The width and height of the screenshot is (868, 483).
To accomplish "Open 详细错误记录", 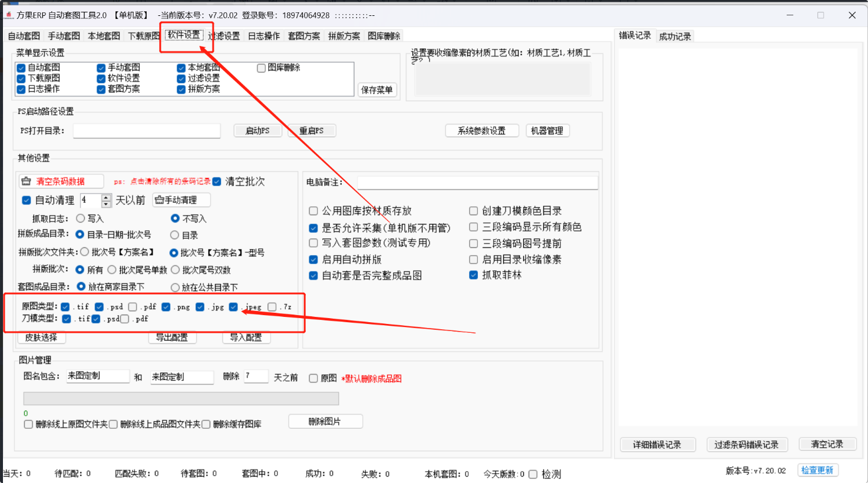I will (x=658, y=445).
